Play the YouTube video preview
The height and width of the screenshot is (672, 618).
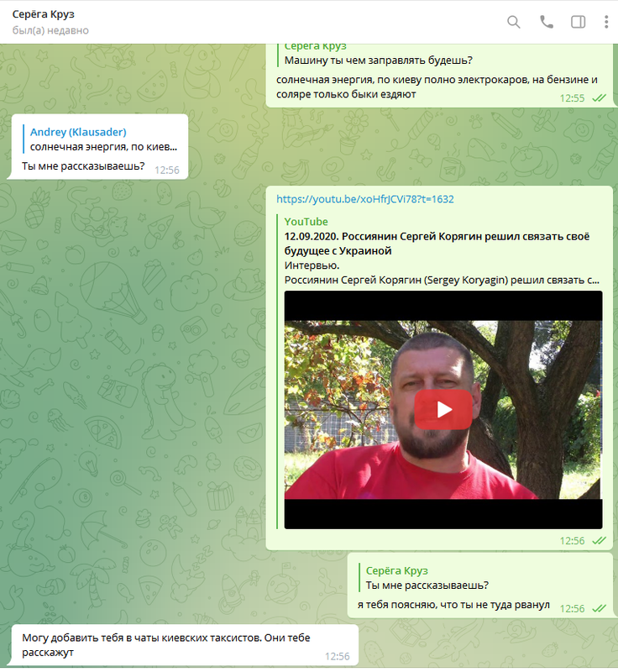443,410
